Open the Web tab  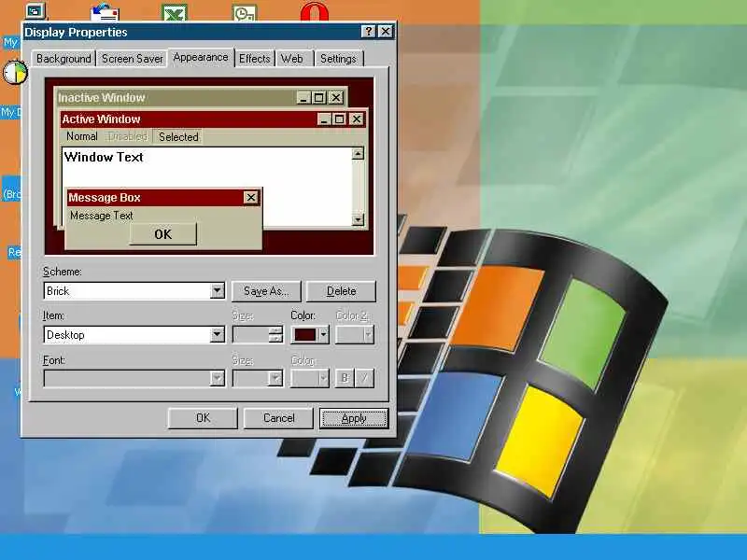click(x=292, y=59)
